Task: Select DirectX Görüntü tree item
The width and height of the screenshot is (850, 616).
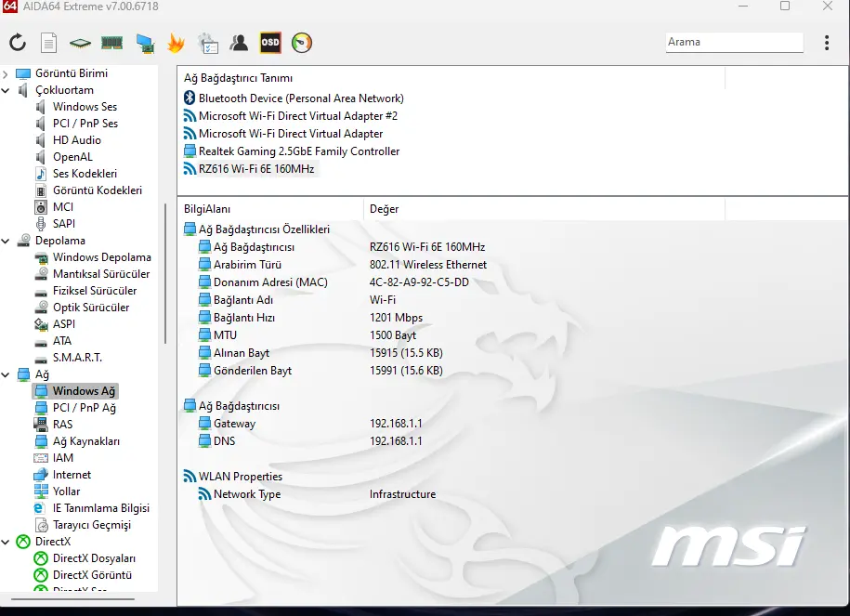Action: (92, 575)
